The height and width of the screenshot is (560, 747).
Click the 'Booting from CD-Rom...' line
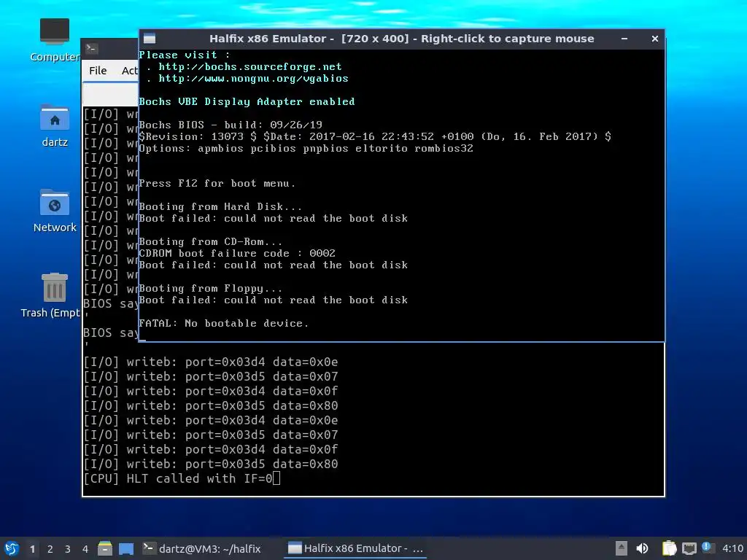(210, 242)
